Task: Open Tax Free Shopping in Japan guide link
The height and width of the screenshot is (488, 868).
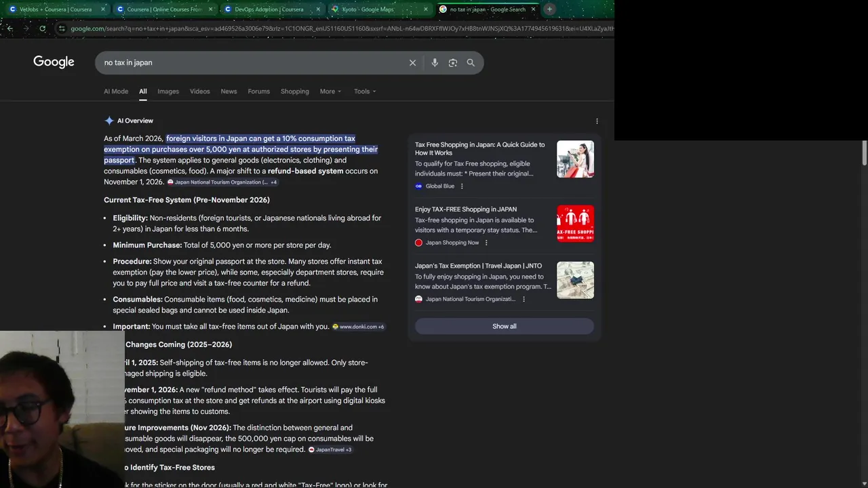Action: tap(480, 148)
